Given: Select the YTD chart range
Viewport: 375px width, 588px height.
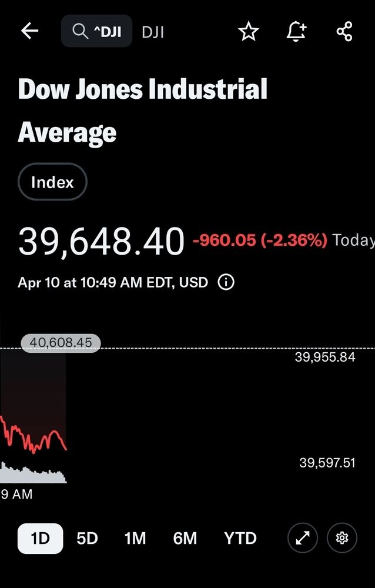Looking at the screenshot, I should click(240, 538).
